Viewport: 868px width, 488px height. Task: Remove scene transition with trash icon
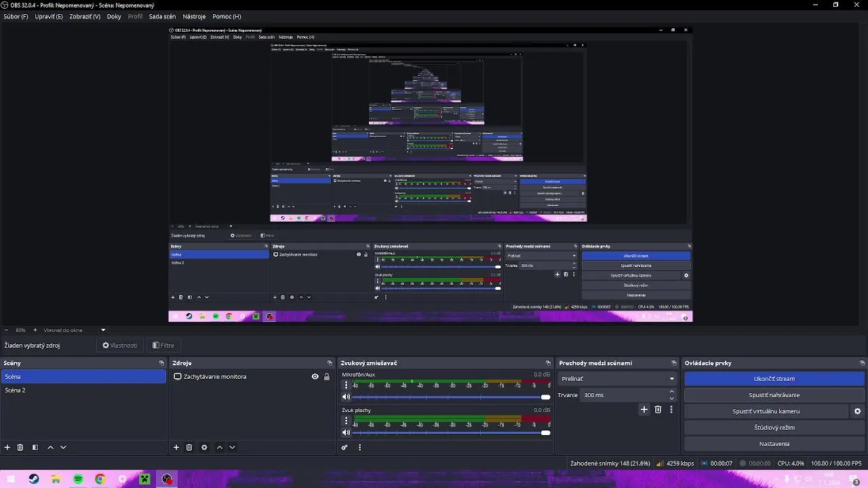click(x=658, y=409)
